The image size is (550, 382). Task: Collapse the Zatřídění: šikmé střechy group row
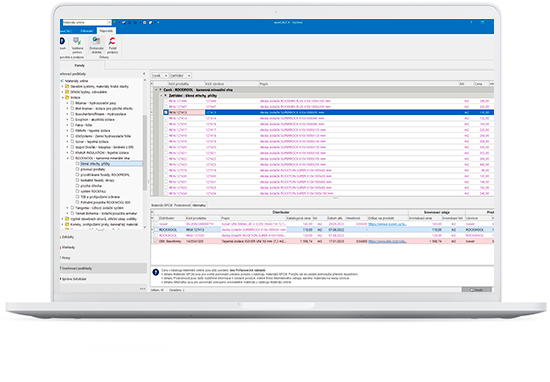tap(162, 95)
